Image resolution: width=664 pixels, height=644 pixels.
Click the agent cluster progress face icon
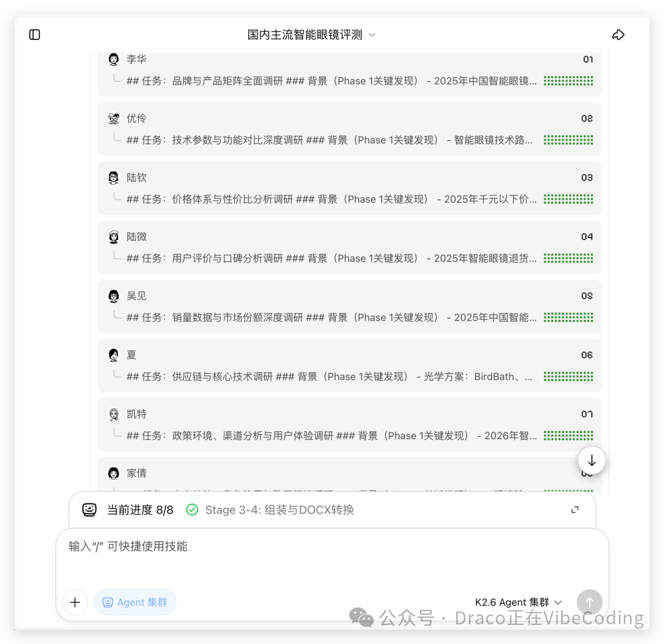(89, 510)
